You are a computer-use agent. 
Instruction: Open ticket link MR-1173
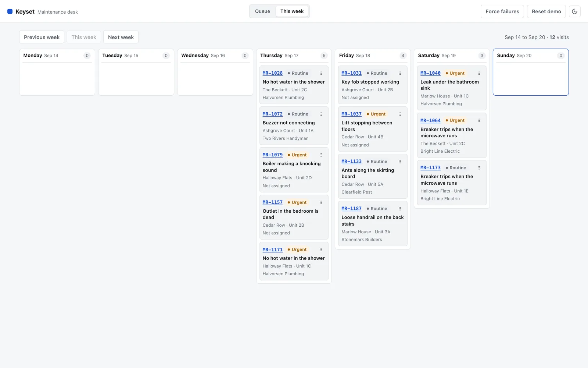pos(431,168)
